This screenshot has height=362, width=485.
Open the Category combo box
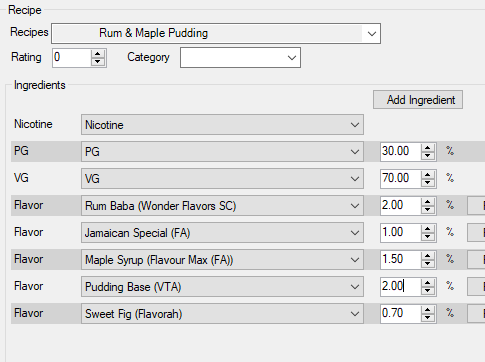(x=240, y=58)
